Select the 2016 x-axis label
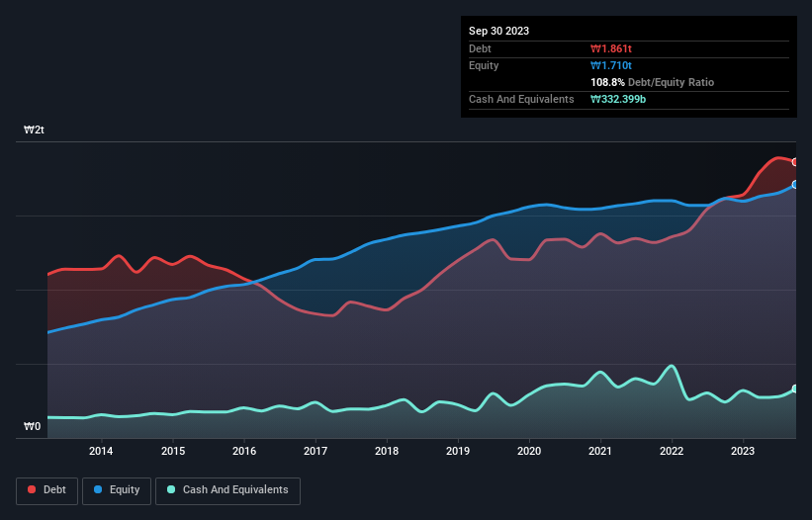 click(x=244, y=451)
